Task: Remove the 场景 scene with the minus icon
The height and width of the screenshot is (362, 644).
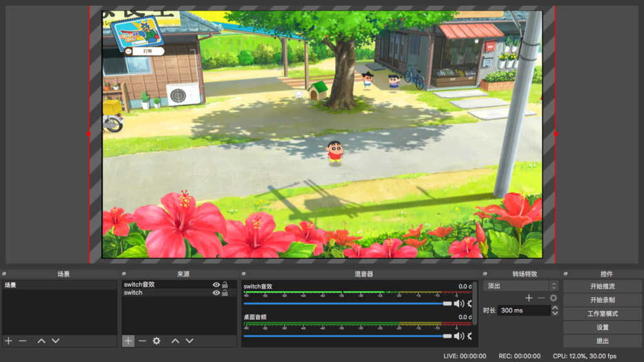Action: [23, 341]
